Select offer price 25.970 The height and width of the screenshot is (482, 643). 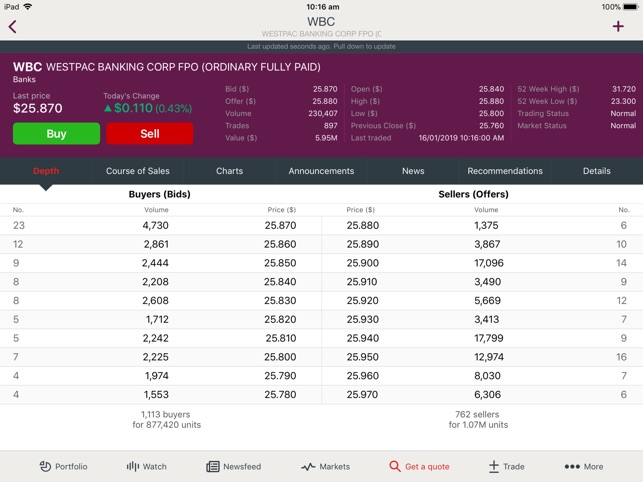[x=362, y=395]
